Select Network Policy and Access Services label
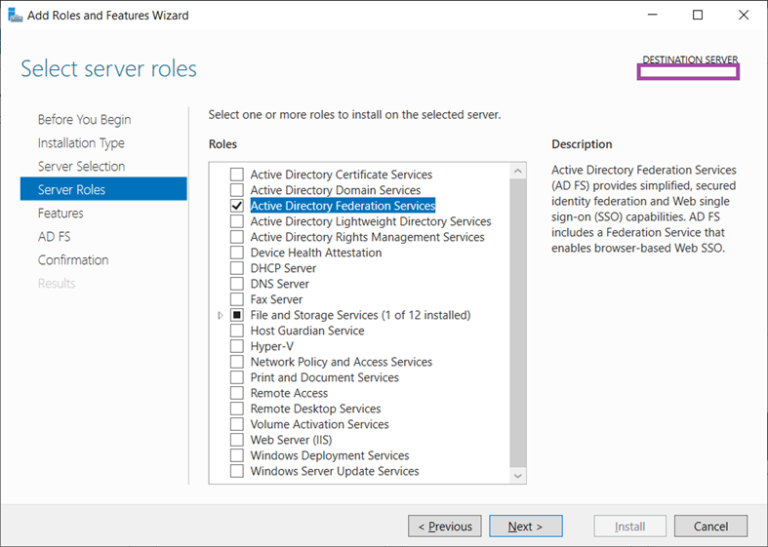The image size is (768, 547). pyautogui.click(x=341, y=362)
